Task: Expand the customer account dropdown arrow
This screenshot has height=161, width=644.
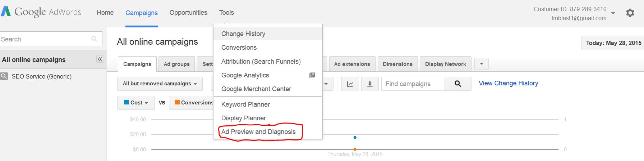Action: [613, 13]
